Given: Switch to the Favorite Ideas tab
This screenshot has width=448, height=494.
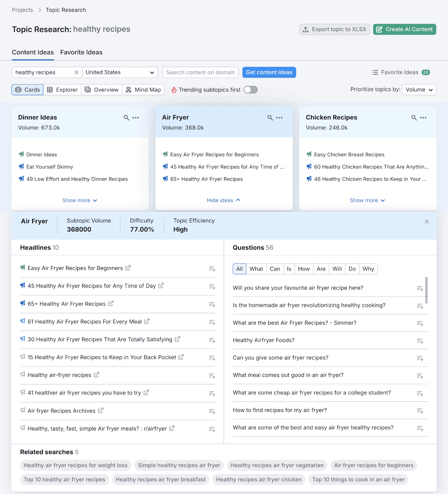Looking at the screenshot, I should pyautogui.click(x=81, y=52).
